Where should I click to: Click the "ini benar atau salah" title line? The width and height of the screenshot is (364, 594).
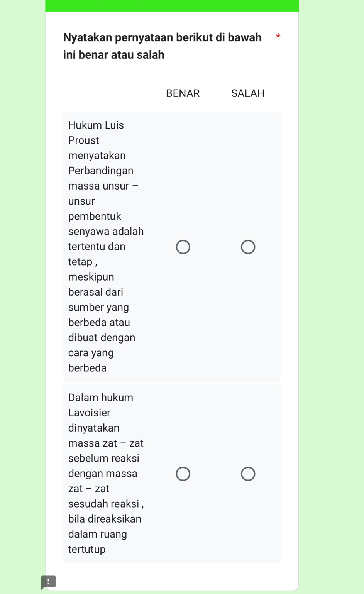[114, 55]
